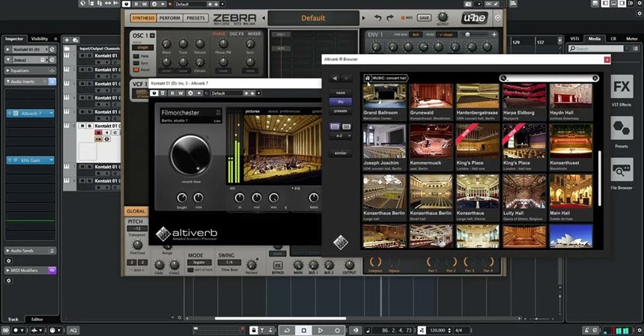Bypass the Audio Inserts section in Inspector
The height and width of the screenshot is (336, 644).
52,82
